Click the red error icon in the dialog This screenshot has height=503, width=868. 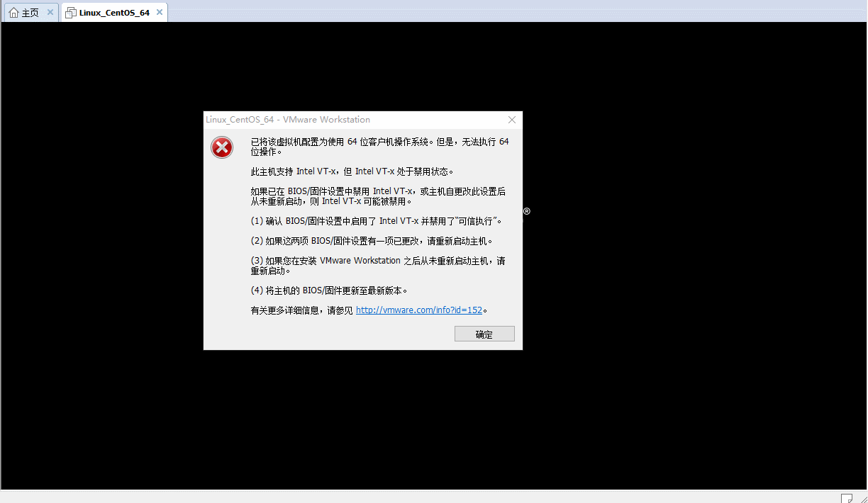222,147
